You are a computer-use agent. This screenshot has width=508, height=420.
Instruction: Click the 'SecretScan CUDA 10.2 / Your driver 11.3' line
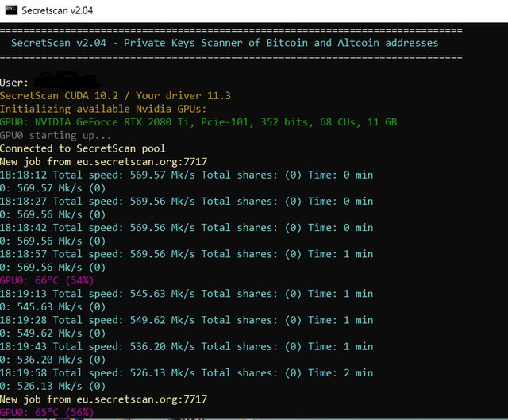tap(115, 96)
